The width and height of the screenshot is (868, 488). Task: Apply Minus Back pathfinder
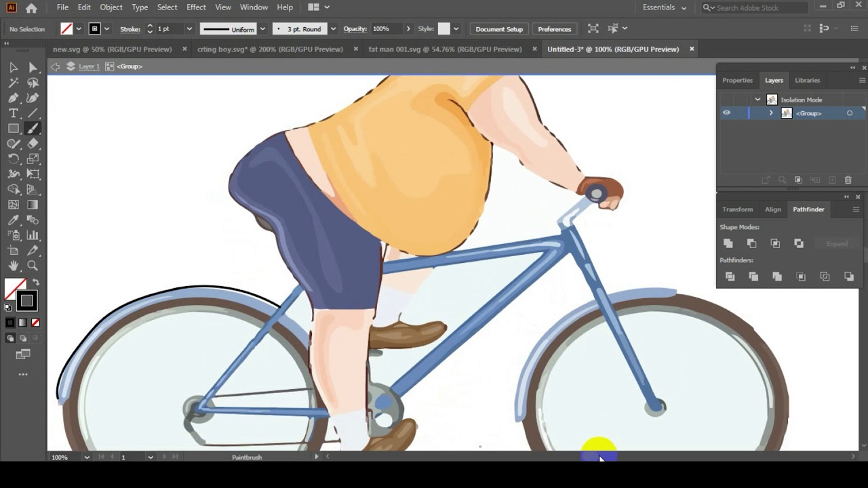tap(848, 277)
